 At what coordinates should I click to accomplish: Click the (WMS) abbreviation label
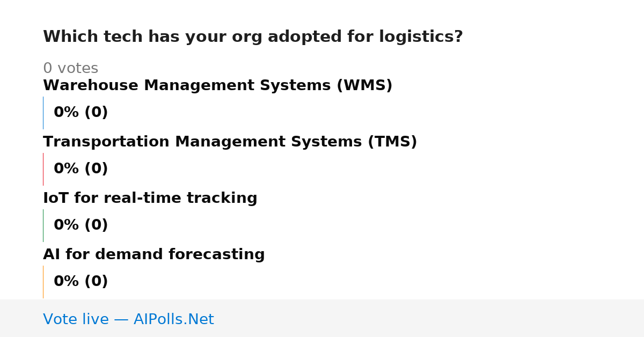(x=364, y=86)
